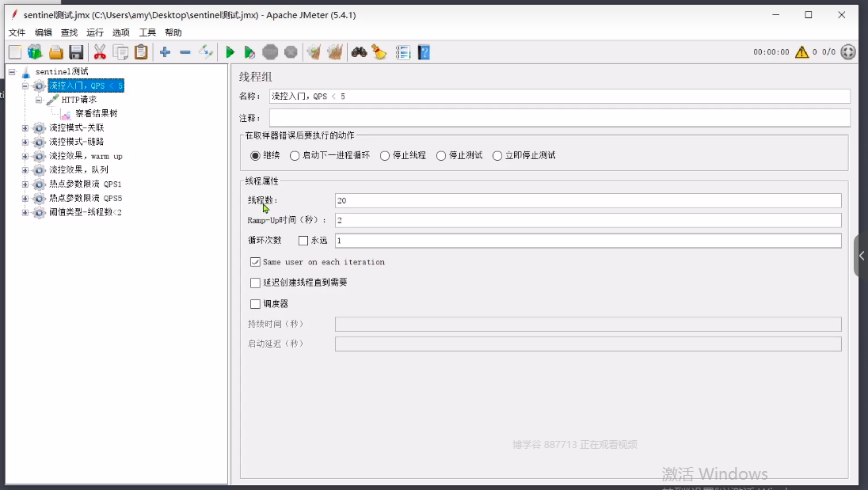
Task: Click the Paste clipboard icon
Action: click(x=141, y=52)
